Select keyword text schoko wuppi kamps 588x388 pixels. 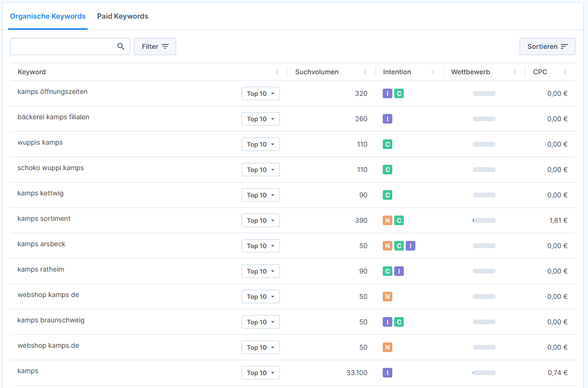(51, 168)
